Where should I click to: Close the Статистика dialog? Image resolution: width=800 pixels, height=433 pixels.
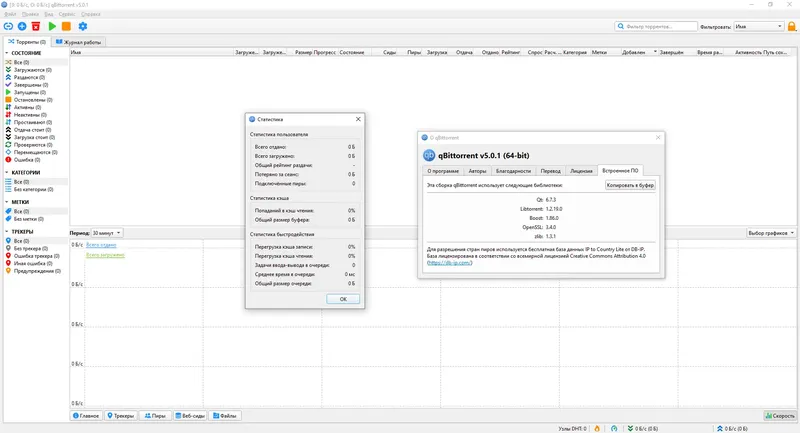click(x=358, y=119)
